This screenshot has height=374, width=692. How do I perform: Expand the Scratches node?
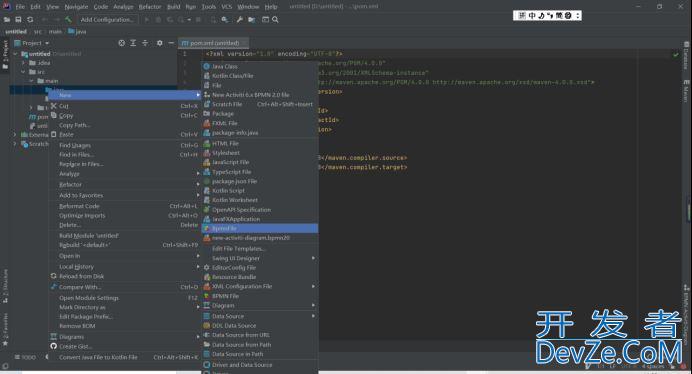(15, 144)
